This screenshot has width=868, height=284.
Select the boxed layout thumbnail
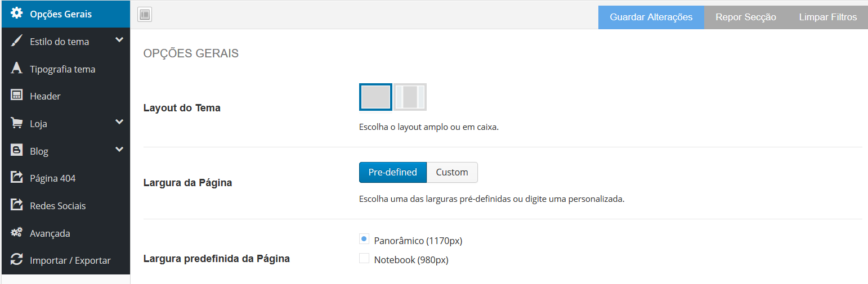click(410, 97)
